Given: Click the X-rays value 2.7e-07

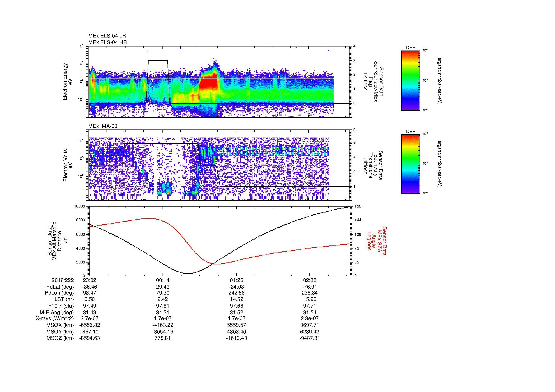Looking at the screenshot, I should point(90,318).
